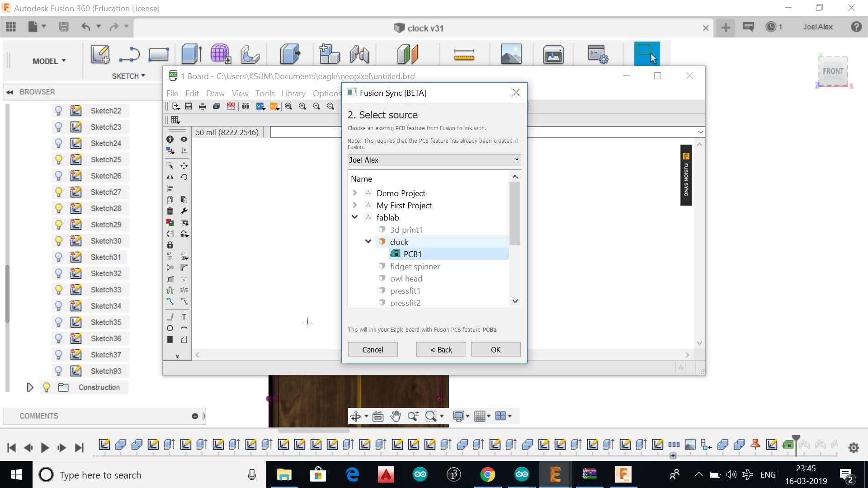Click OK in Fusion Sync dialog
868x488 pixels.
(495, 350)
